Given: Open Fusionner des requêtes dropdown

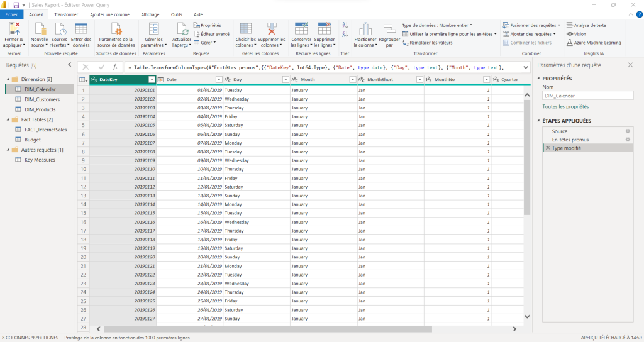Looking at the screenshot, I should (531, 25).
